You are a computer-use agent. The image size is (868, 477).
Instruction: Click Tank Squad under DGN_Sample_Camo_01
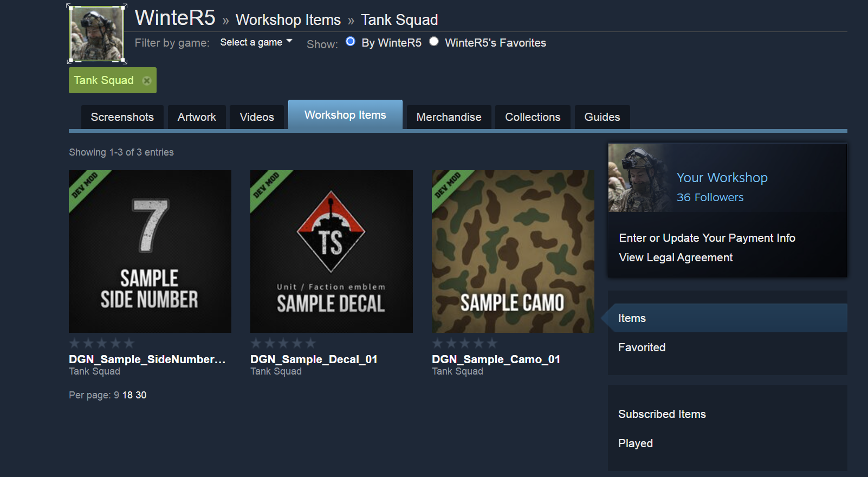pos(457,371)
